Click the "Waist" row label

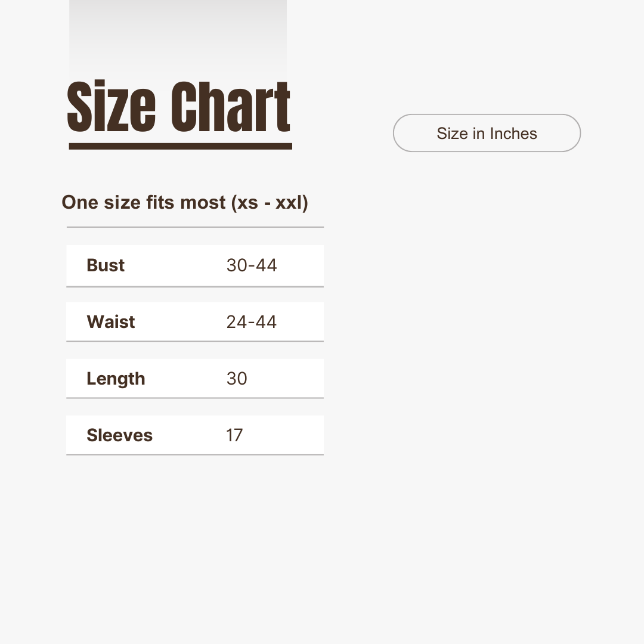(x=111, y=322)
